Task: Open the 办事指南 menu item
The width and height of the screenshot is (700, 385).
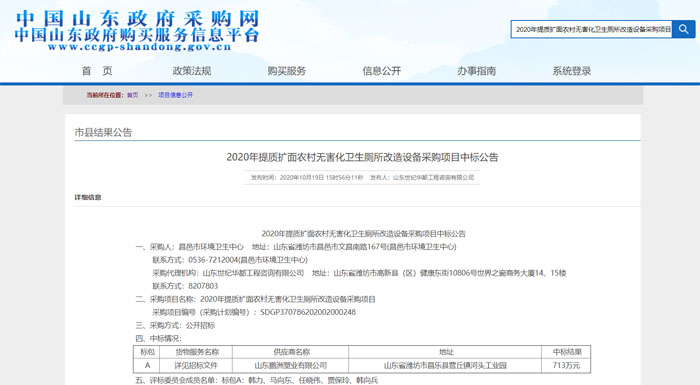Action: (476, 71)
